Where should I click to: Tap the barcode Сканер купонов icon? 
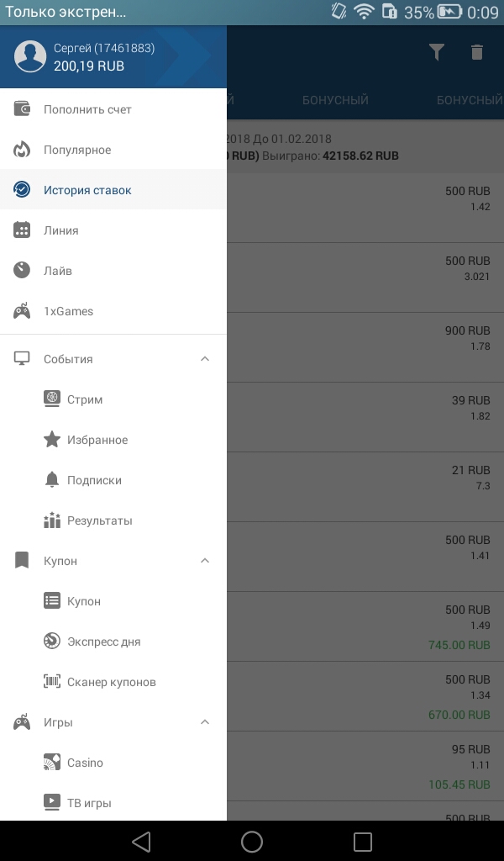point(52,682)
